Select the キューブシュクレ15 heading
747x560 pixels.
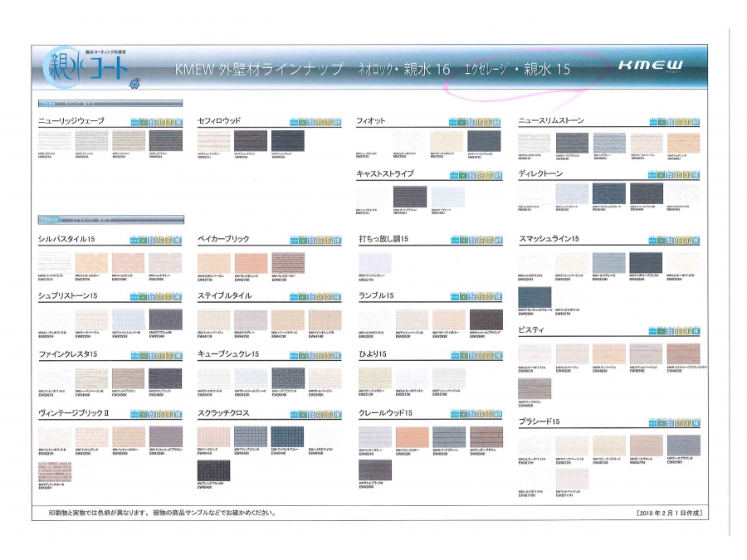coord(228,353)
